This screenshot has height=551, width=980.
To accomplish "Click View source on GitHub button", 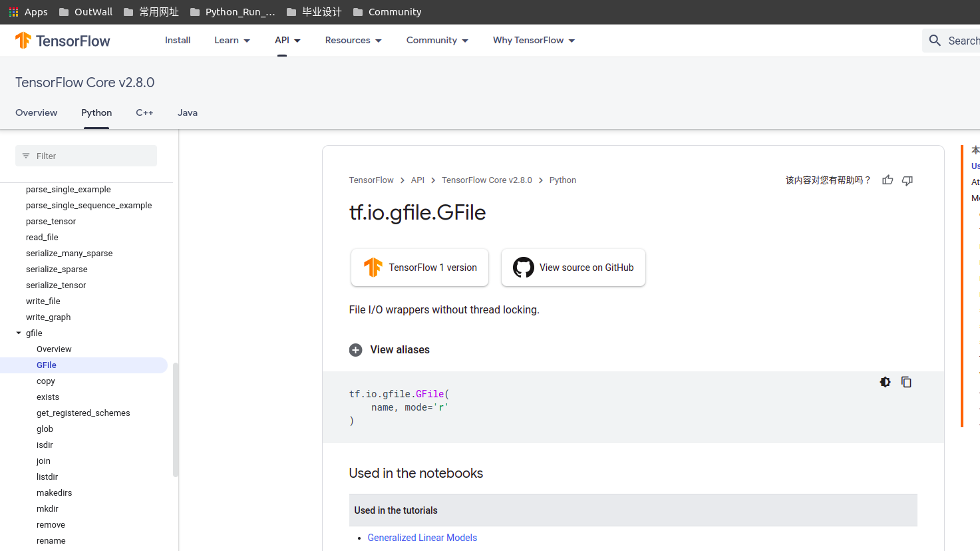I will [x=573, y=268].
